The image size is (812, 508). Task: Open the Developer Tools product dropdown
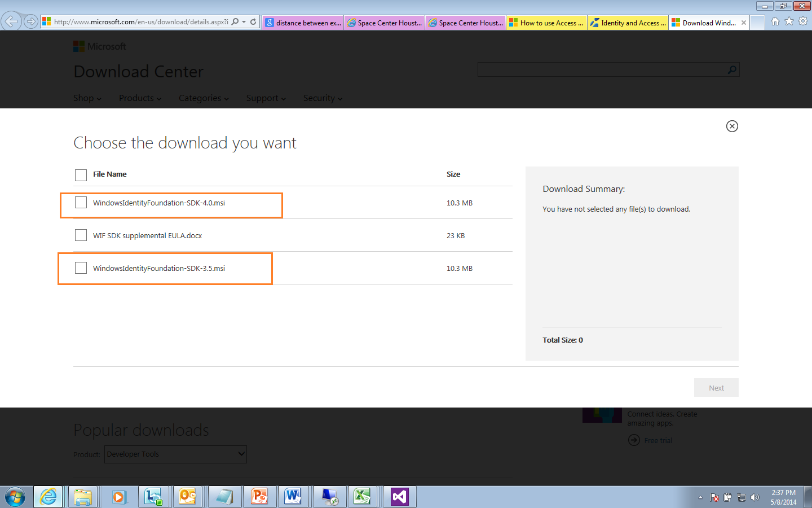(x=175, y=454)
